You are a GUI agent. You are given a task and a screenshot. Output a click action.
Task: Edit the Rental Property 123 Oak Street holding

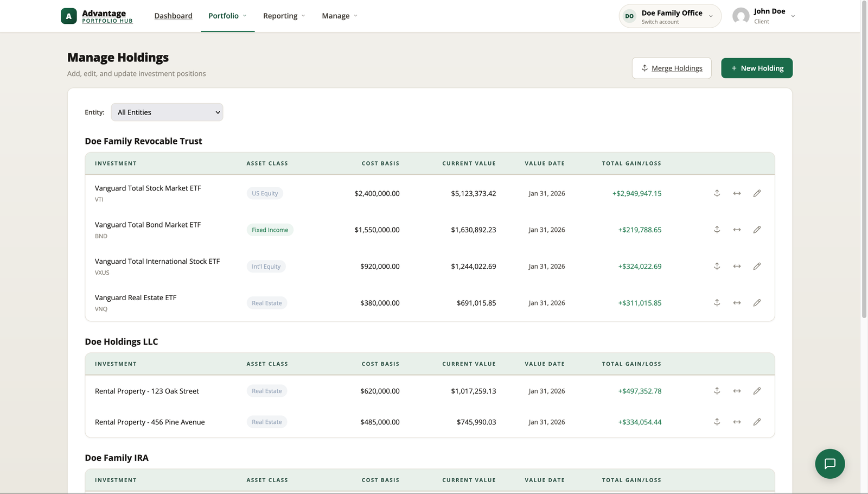(x=757, y=391)
